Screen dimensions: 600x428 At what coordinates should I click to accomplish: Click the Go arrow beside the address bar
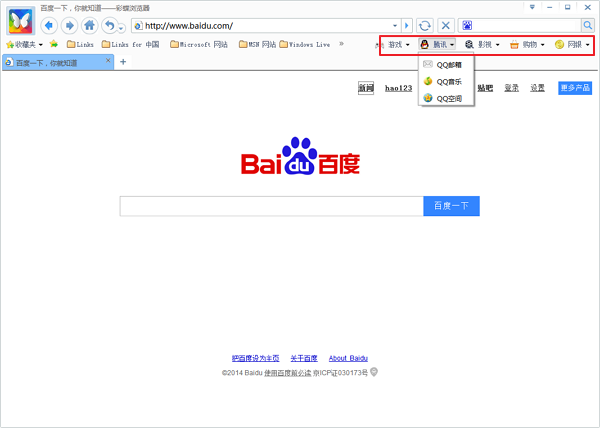click(x=407, y=26)
